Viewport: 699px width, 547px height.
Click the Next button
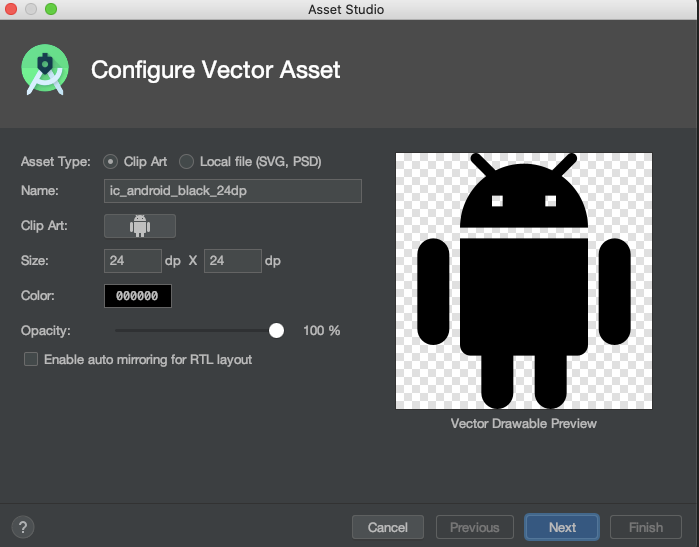[562, 527]
